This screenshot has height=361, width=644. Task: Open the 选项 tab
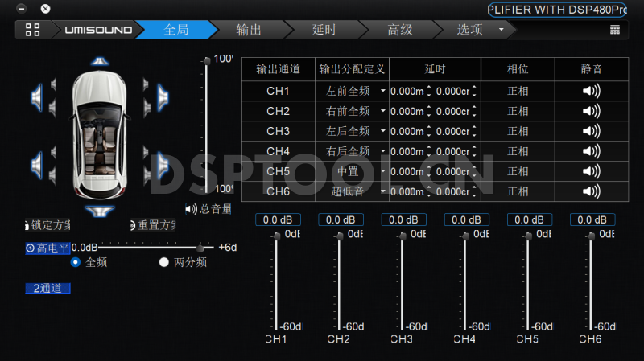[469, 30]
